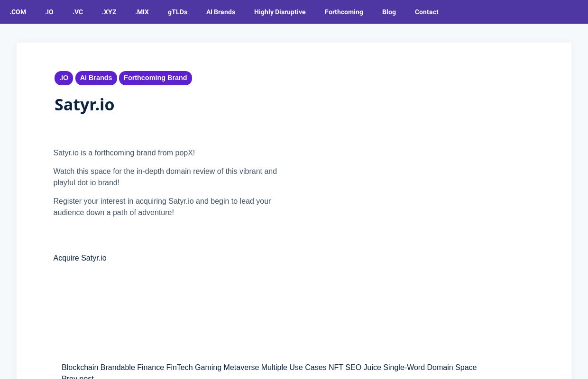Open the Blog page from navigation
This screenshot has height=379, width=588.
[x=389, y=12]
